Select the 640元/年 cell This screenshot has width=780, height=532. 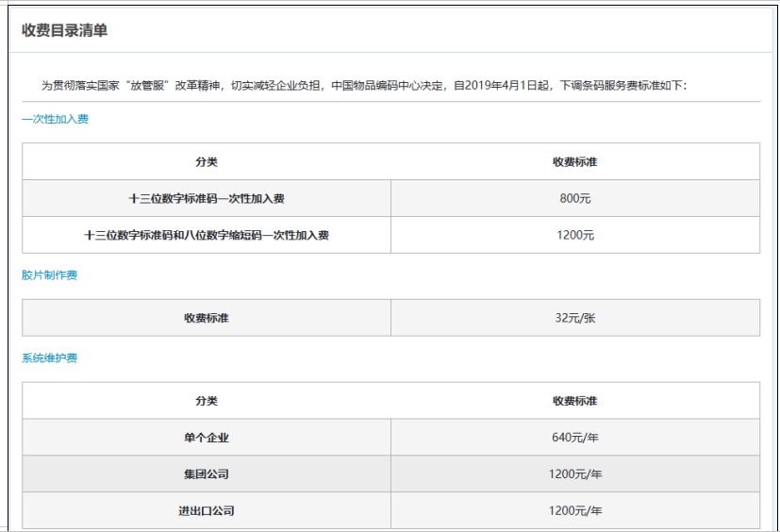pyautogui.click(x=575, y=438)
